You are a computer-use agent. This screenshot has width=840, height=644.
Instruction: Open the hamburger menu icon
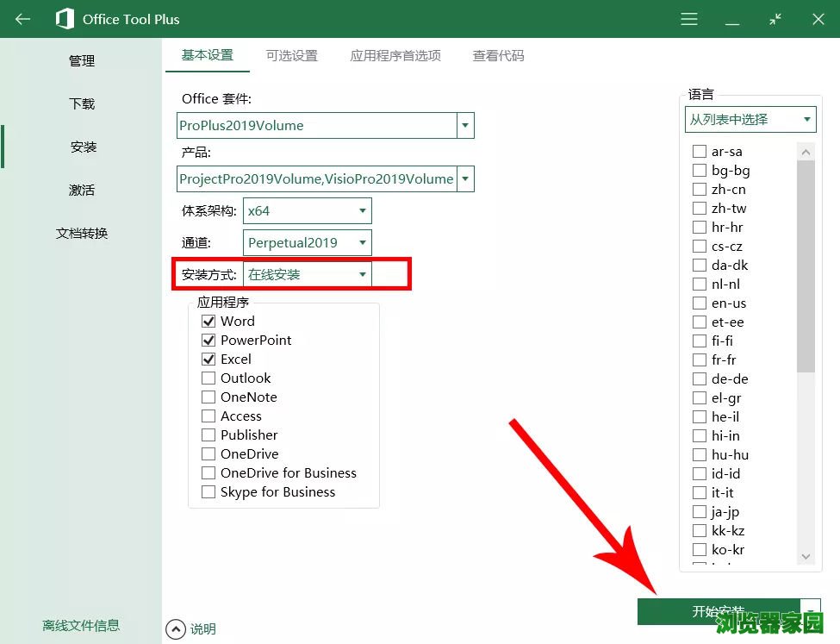pos(688,19)
